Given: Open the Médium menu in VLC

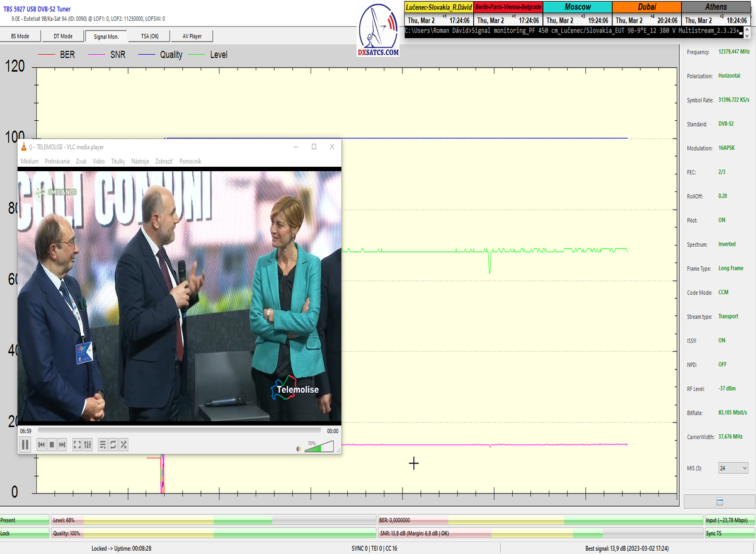Looking at the screenshot, I should [30, 161].
